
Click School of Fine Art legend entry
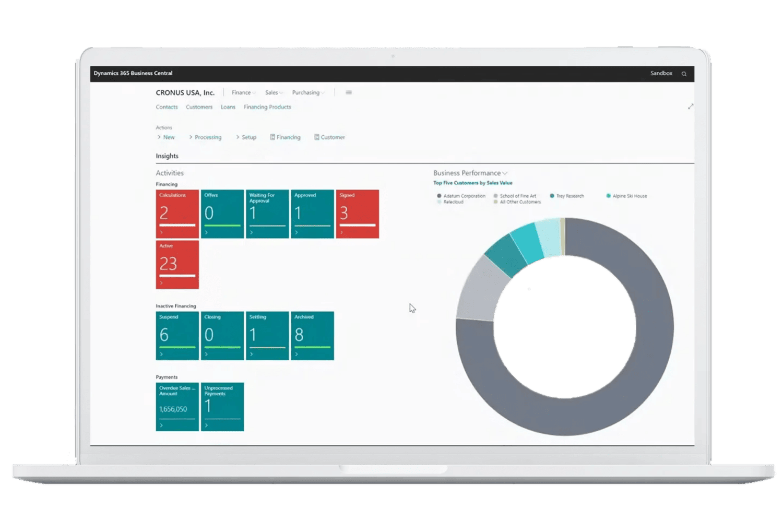point(515,196)
